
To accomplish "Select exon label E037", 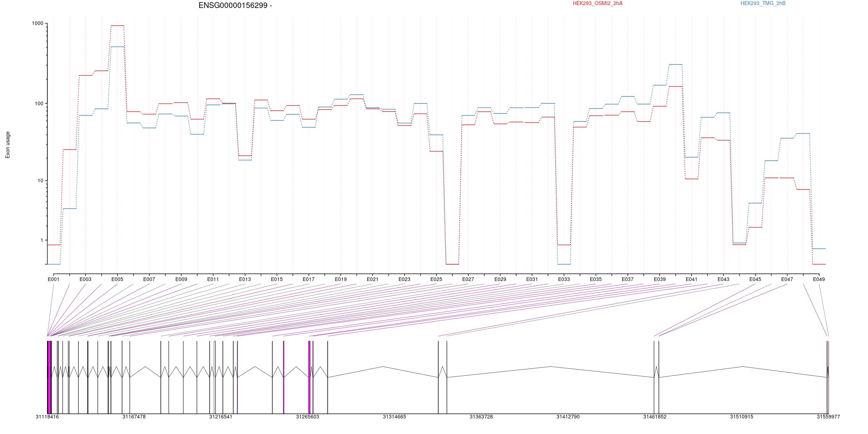I will click(x=627, y=279).
